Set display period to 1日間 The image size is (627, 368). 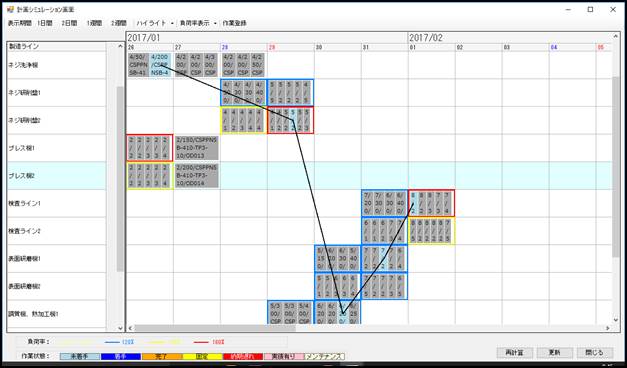pos(44,23)
